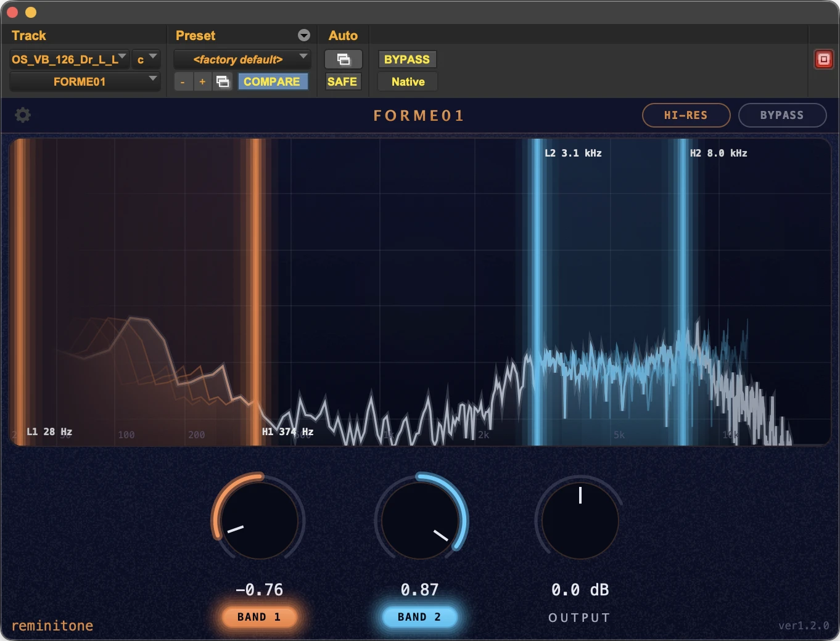The width and height of the screenshot is (840, 641).
Task: Toggle the orange BAND 1 button
Action: (x=259, y=617)
